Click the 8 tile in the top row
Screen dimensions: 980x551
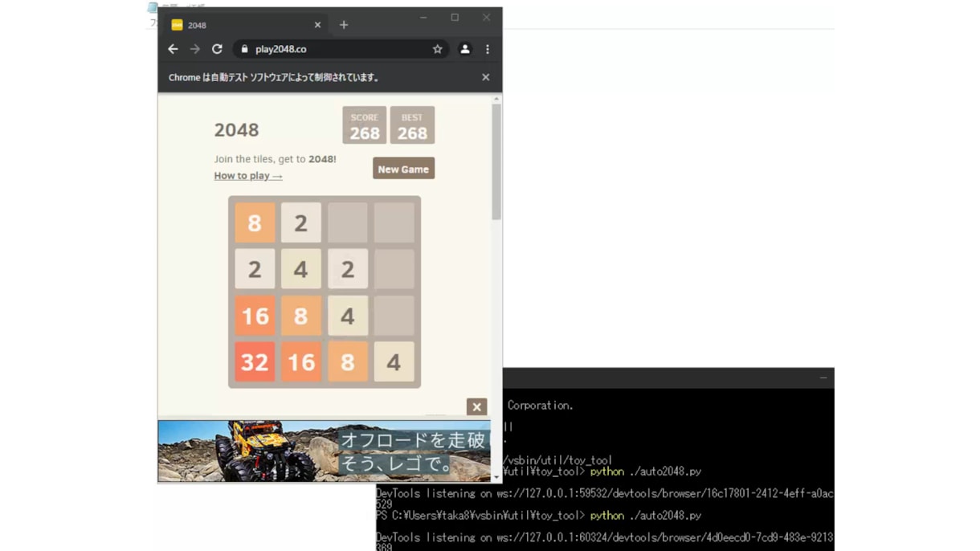click(x=255, y=222)
